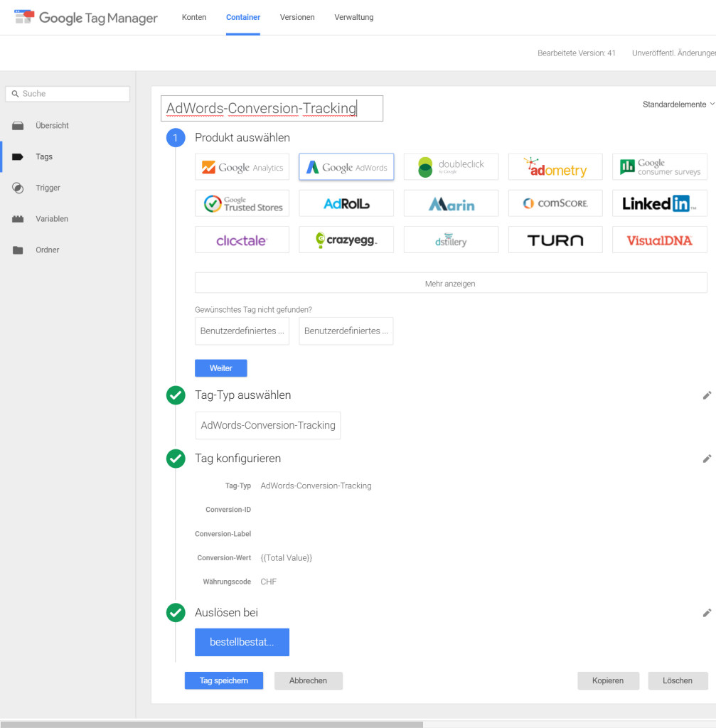Viewport: 716px width, 728px height.
Task: Click the Weiter button
Action: pyautogui.click(x=221, y=368)
